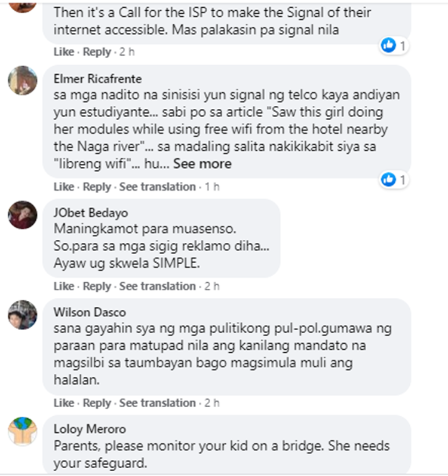Click Wilson Dasco's profile photo
This screenshot has height=476, width=448.
point(23,315)
